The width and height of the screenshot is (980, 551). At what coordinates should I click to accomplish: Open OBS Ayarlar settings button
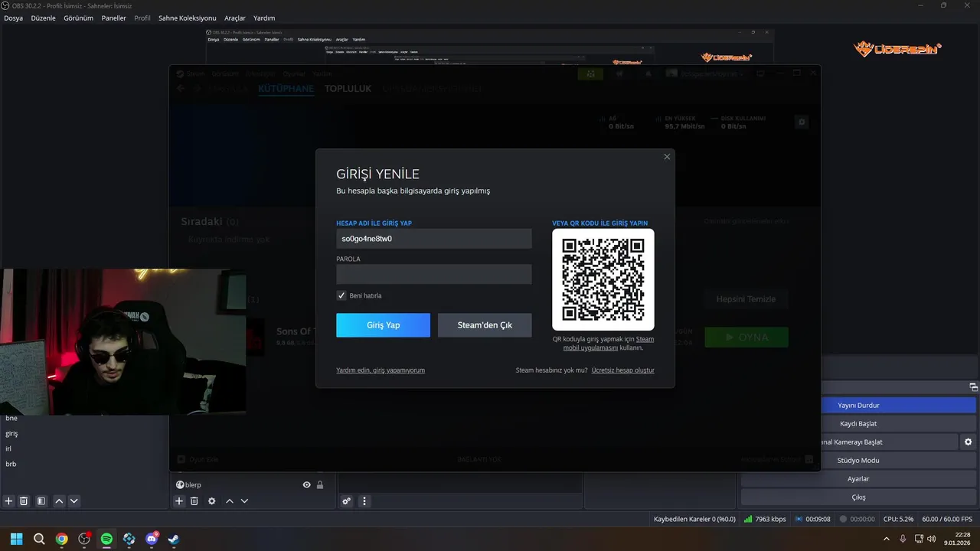[x=858, y=478]
